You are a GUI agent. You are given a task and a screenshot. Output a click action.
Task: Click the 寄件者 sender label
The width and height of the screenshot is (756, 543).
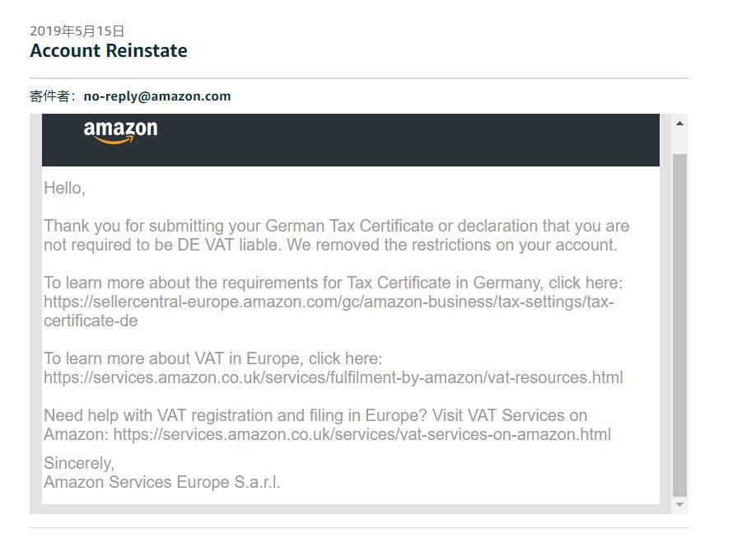(x=51, y=96)
